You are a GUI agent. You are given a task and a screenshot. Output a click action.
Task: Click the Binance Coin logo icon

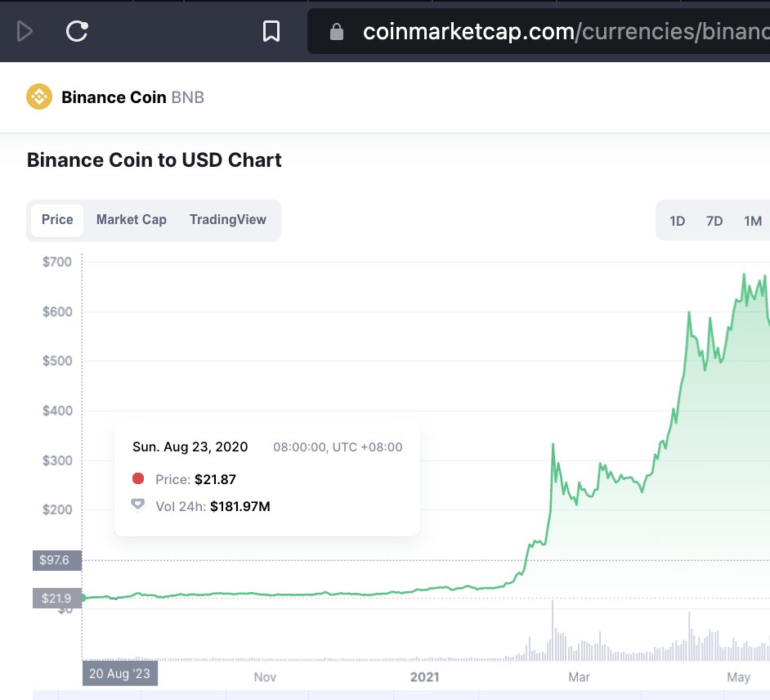39,96
